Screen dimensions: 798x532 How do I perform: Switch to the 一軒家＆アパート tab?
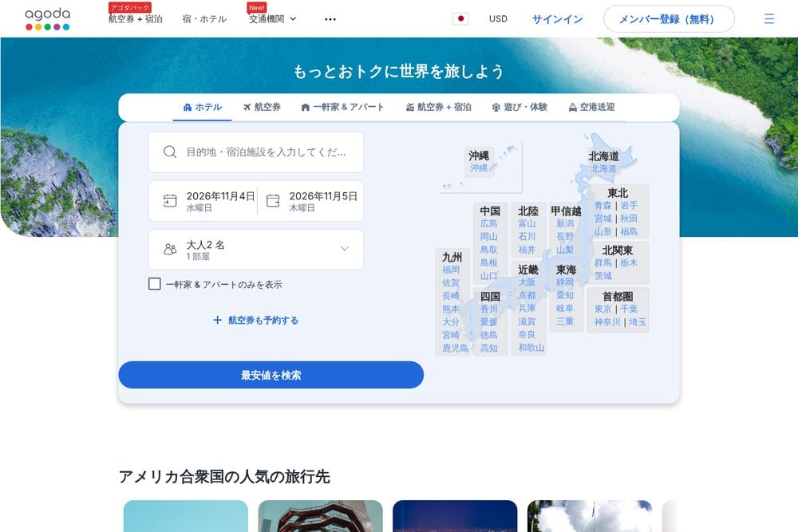pyautogui.click(x=342, y=108)
